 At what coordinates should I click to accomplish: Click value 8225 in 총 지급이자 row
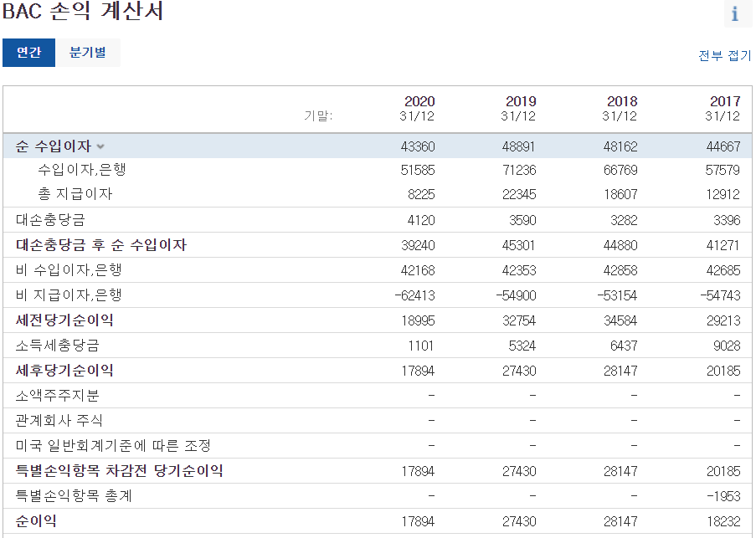(x=421, y=195)
